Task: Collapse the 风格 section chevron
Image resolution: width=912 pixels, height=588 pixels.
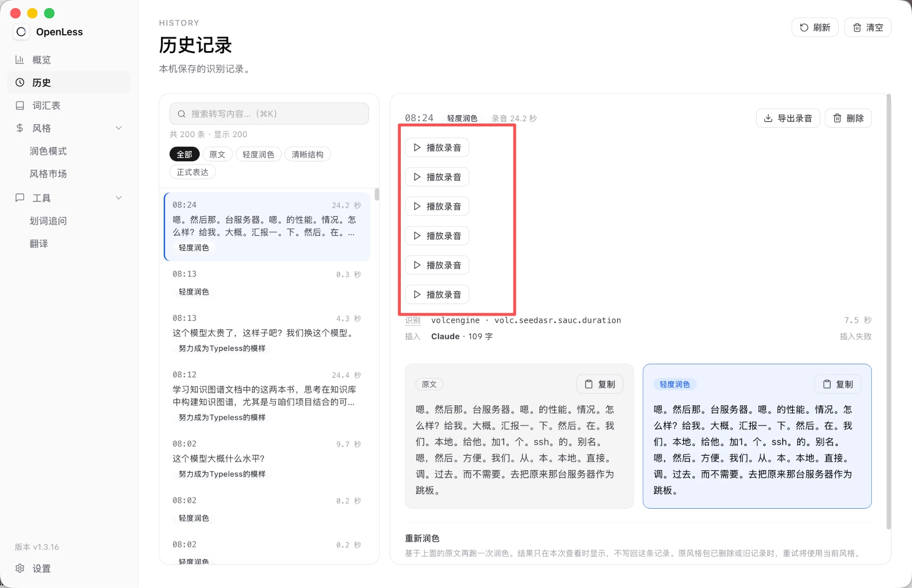Action: 119,128
